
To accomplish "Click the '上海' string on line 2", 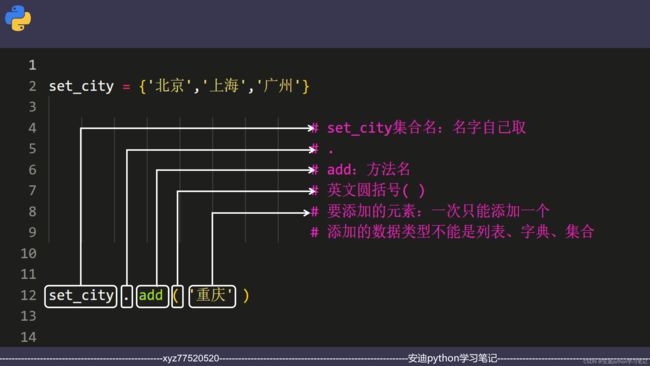I will [x=224, y=86].
